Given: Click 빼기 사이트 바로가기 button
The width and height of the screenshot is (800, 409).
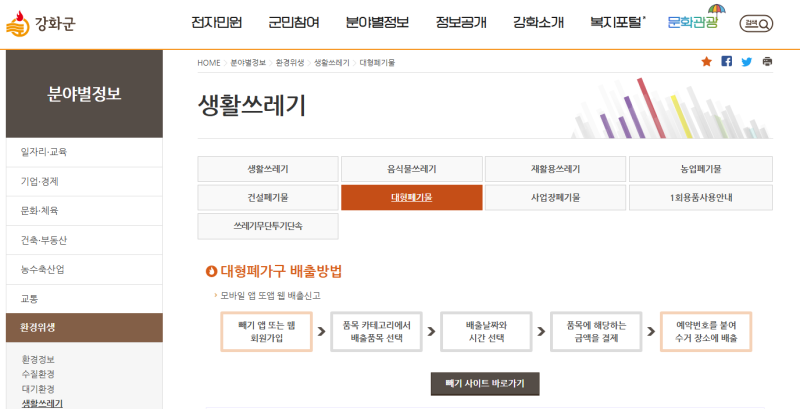Looking at the screenshot, I should click(x=485, y=384).
